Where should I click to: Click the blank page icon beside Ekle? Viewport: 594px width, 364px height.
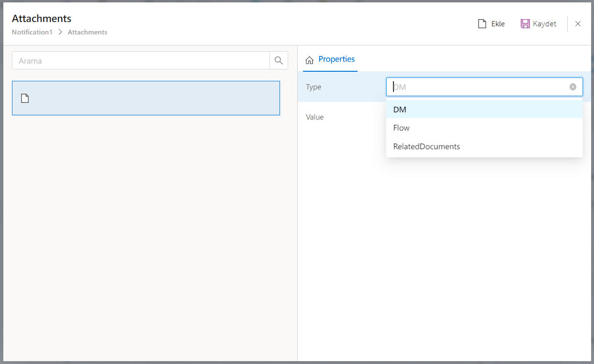482,24
